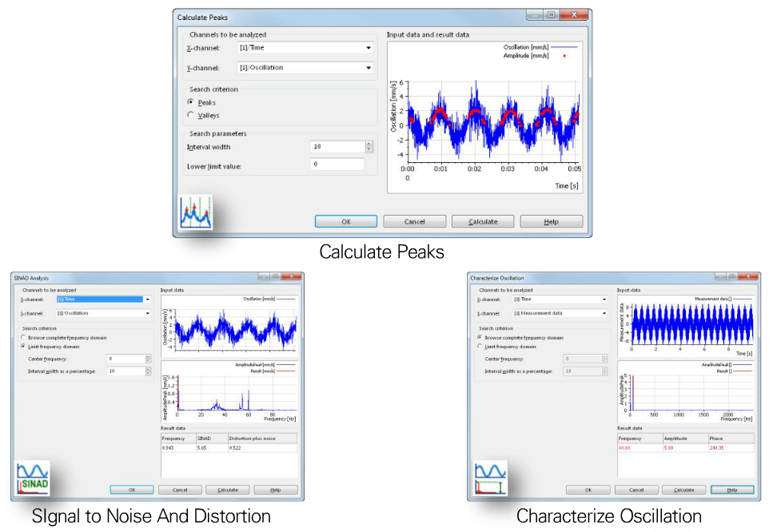Viewport: 773px width, 532px height.
Task: Select the Valleys search criterion
Action: pos(190,116)
